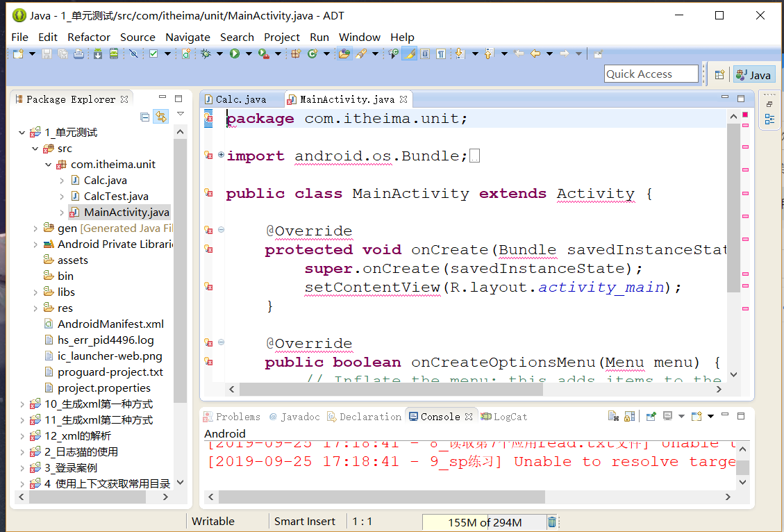Toggle Link with Editor in Package Explorer
The image size is (784, 532).
click(x=160, y=117)
